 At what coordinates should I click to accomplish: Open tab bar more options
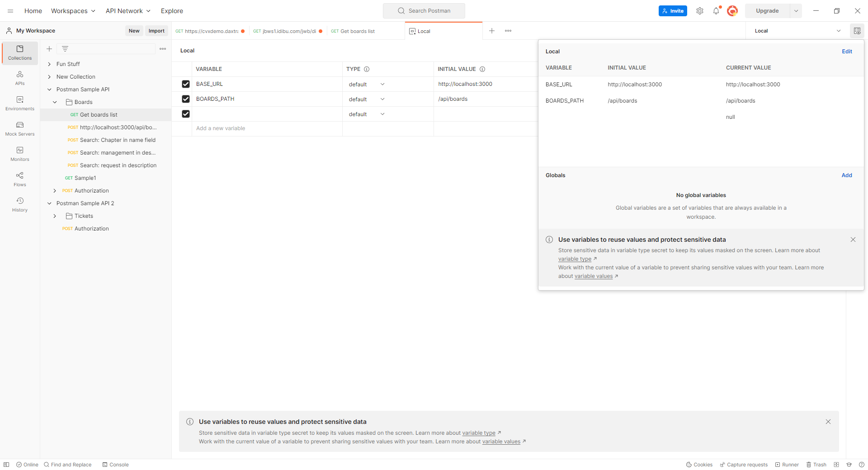pyautogui.click(x=508, y=31)
